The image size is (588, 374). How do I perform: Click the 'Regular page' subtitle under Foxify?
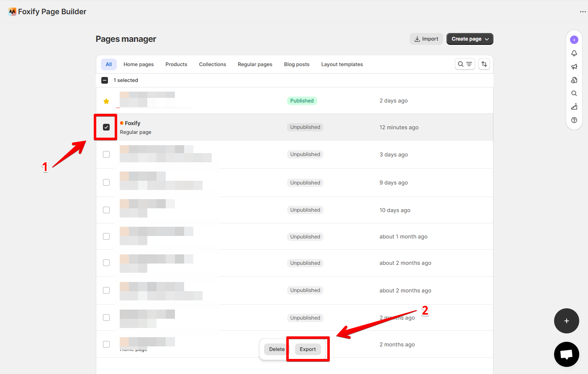click(136, 132)
